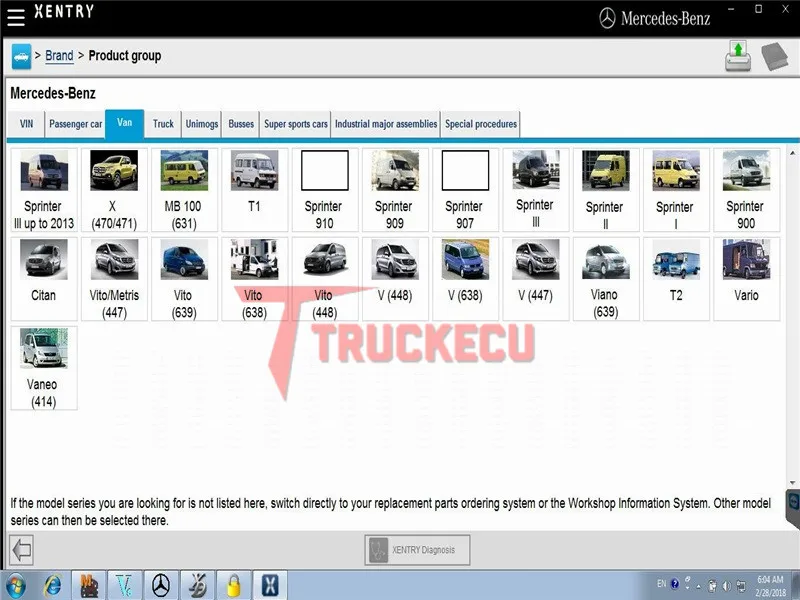The width and height of the screenshot is (800, 600).
Task: Open the XENTRY X icon in taskbar
Action: pos(270,586)
